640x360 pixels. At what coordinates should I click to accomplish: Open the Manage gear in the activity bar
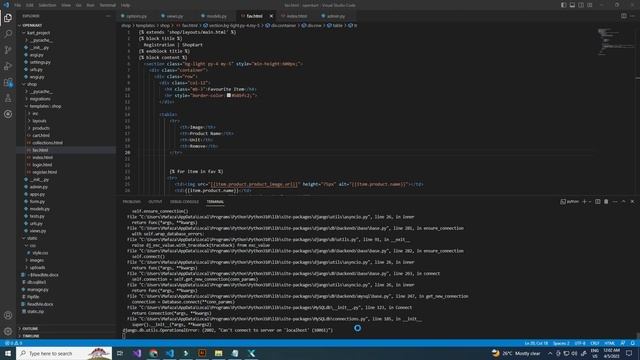(8, 331)
